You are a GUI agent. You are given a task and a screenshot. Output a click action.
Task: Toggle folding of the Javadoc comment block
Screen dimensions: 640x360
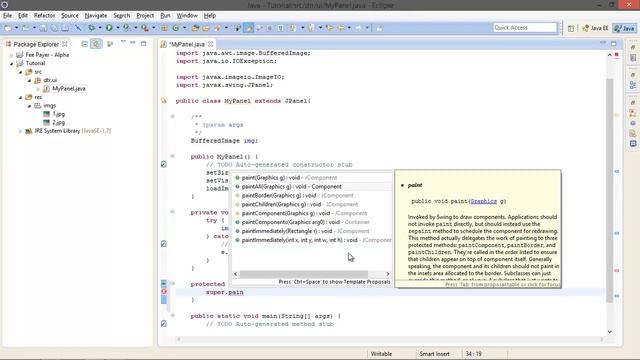[172, 116]
